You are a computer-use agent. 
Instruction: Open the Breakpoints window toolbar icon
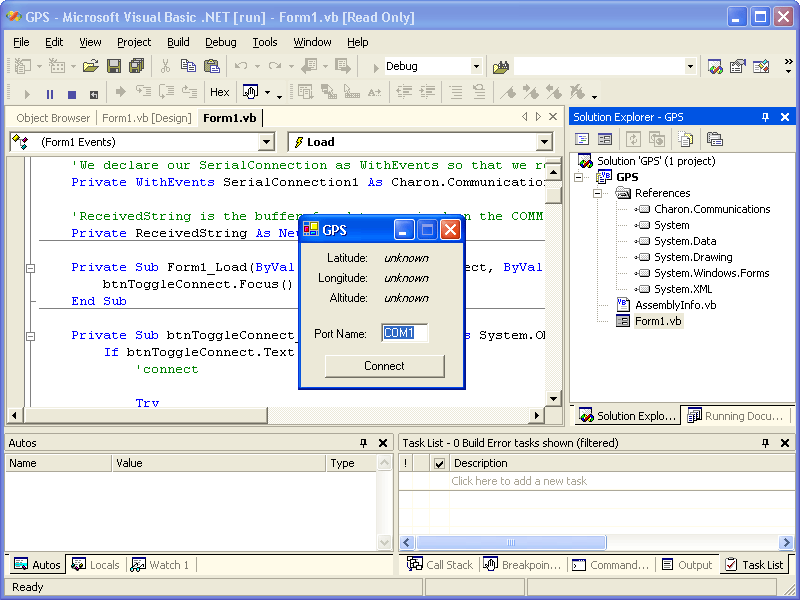[x=250, y=93]
